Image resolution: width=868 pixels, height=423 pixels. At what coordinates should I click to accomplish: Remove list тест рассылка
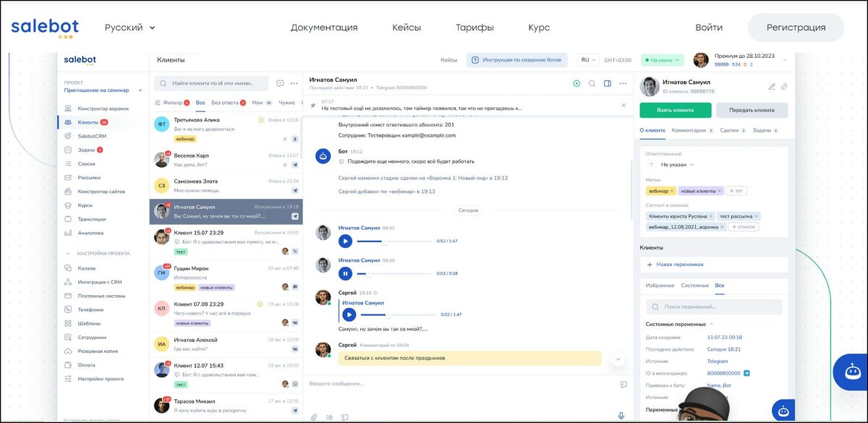[x=756, y=216]
